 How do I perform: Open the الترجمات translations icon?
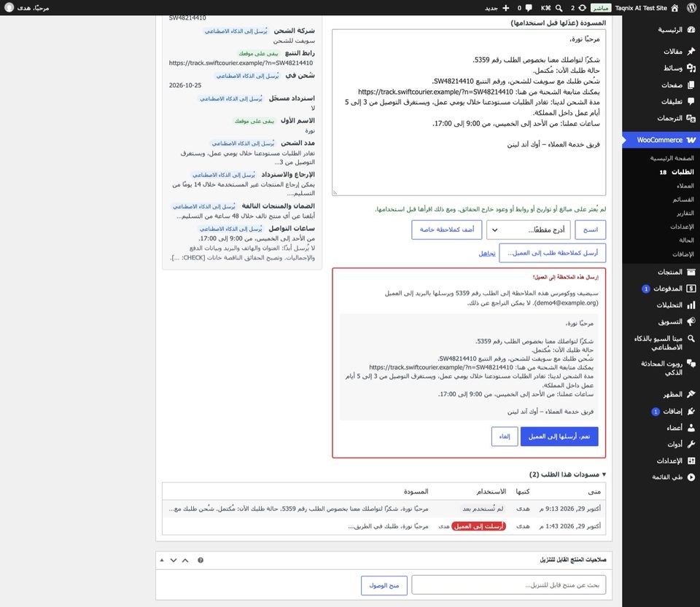click(x=691, y=118)
